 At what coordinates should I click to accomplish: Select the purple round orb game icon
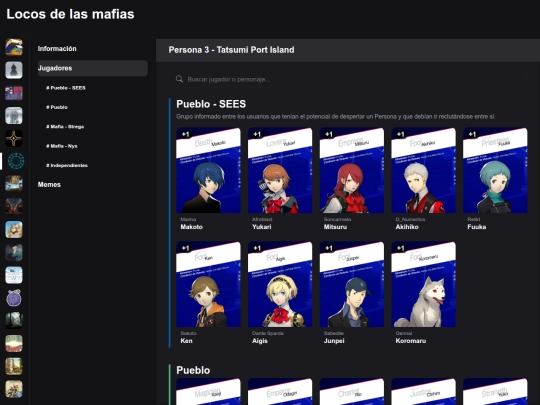tap(14, 298)
